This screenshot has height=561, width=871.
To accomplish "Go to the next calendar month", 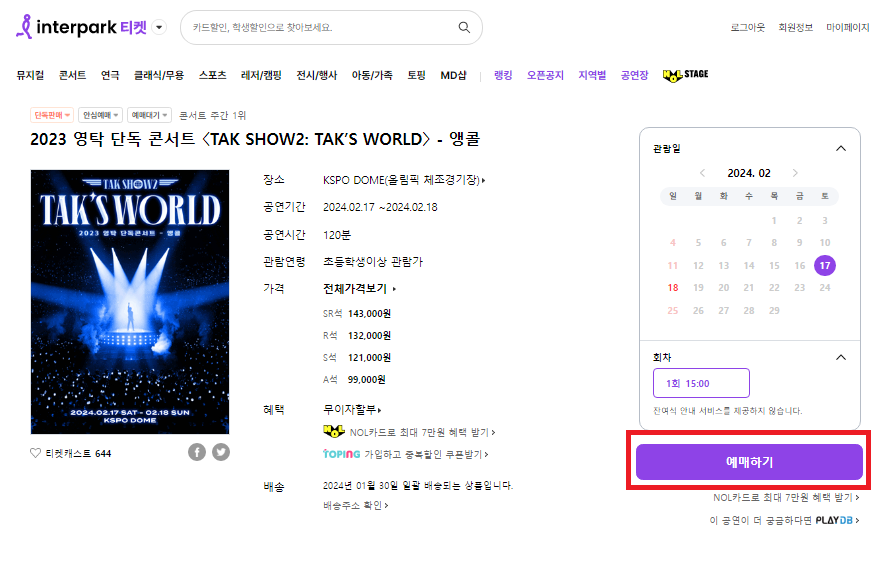I will pyautogui.click(x=795, y=173).
